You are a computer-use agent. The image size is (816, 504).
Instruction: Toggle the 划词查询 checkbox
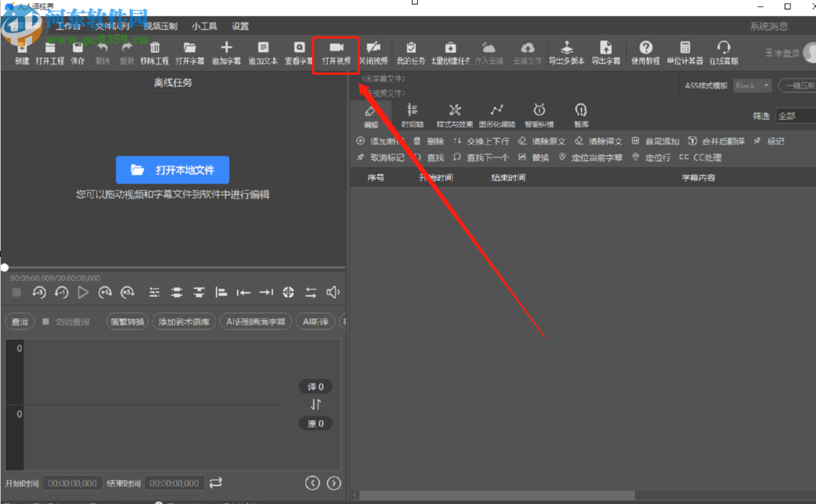[x=45, y=322]
